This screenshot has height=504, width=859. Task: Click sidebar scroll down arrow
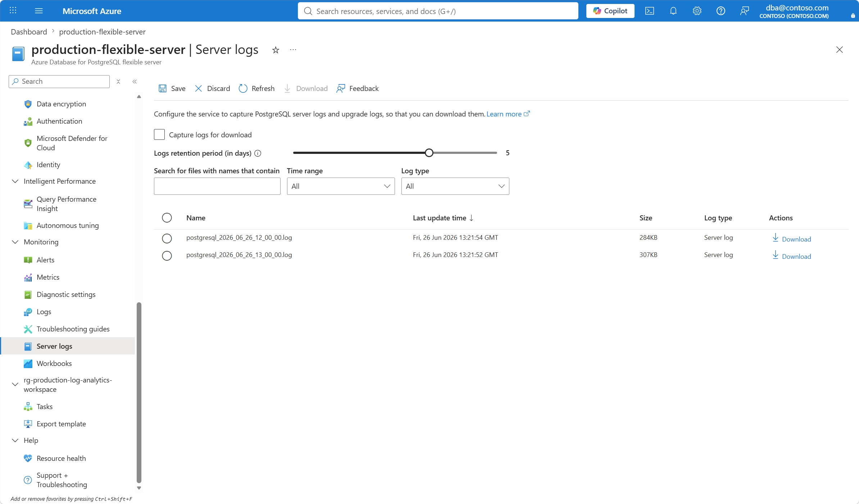(139, 488)
